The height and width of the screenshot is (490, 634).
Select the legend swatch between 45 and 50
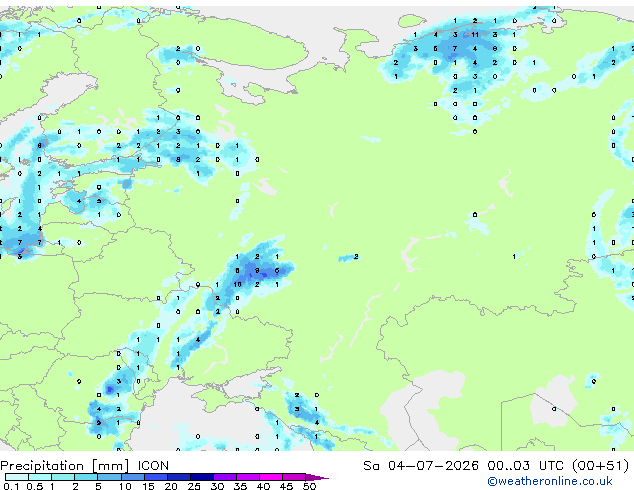(294, 477)
